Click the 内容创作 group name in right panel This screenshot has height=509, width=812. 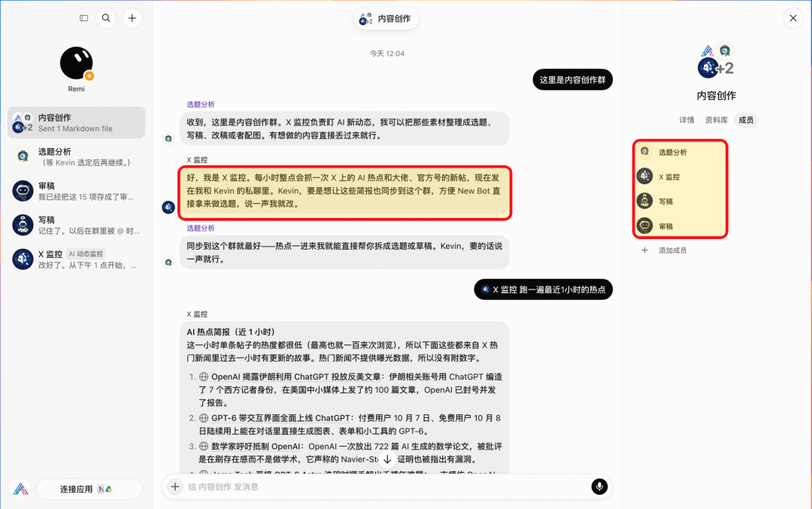pyautogui.click(x=717, y=95)
